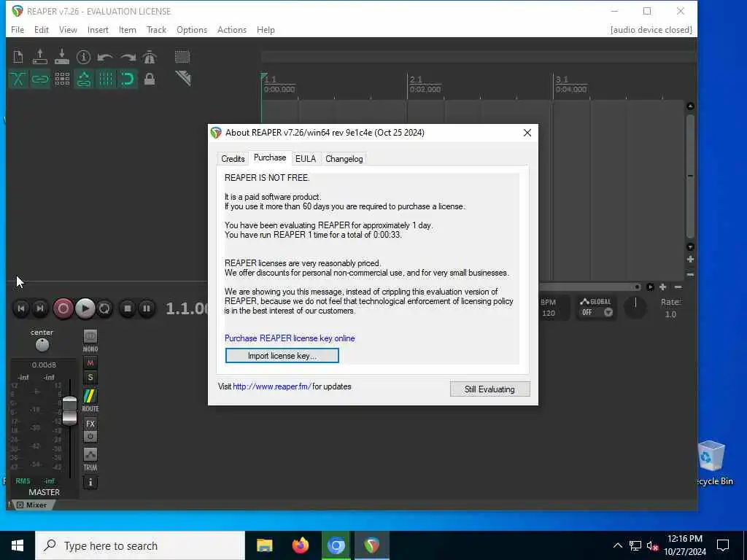Click the Rate 1.0 value field
Image resolution: width=747 pixels, height=560 pixels.
click(670, 314)
